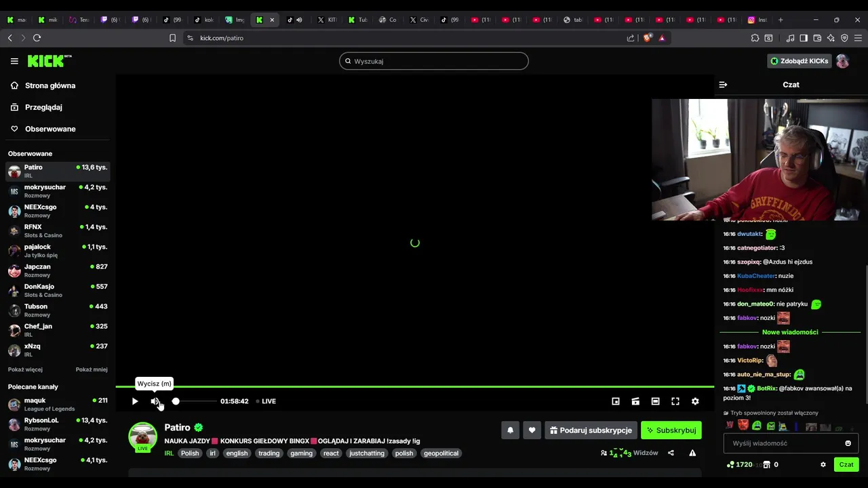Play the stream with the play button

135,401
